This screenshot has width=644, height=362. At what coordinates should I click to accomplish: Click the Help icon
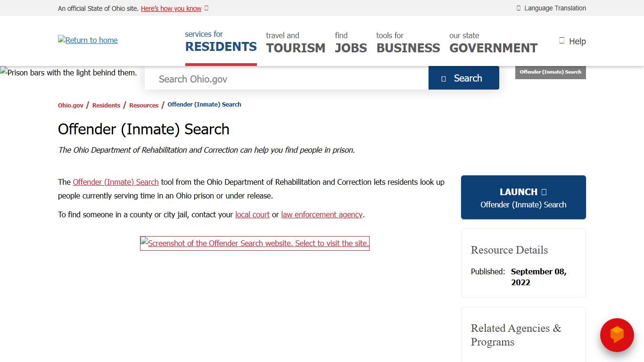[x=561, y=41]
